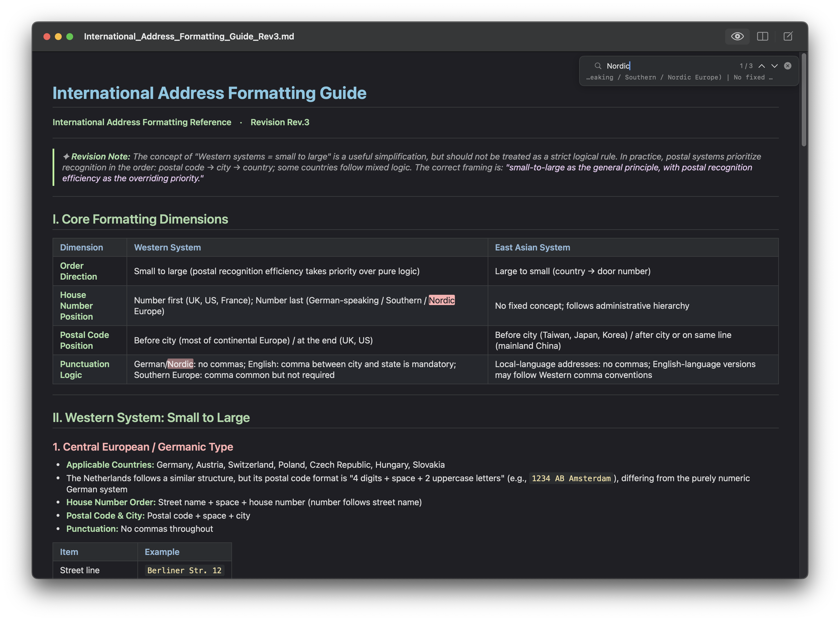Image resolution: width=840 pixels, height=621 pixels.
Task: Click the search magnifier icon
Action: point(598,66)
